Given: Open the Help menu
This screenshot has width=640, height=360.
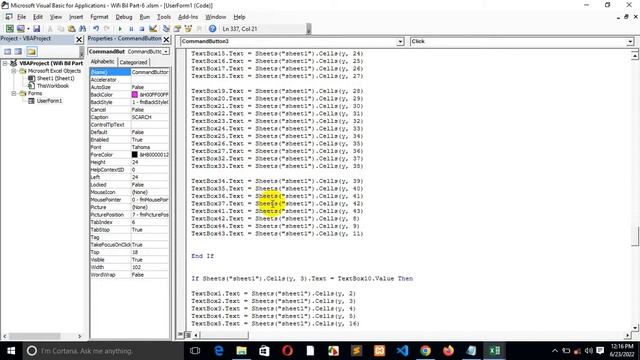Looking at the screenshot, I should click(x=239, y=17).
